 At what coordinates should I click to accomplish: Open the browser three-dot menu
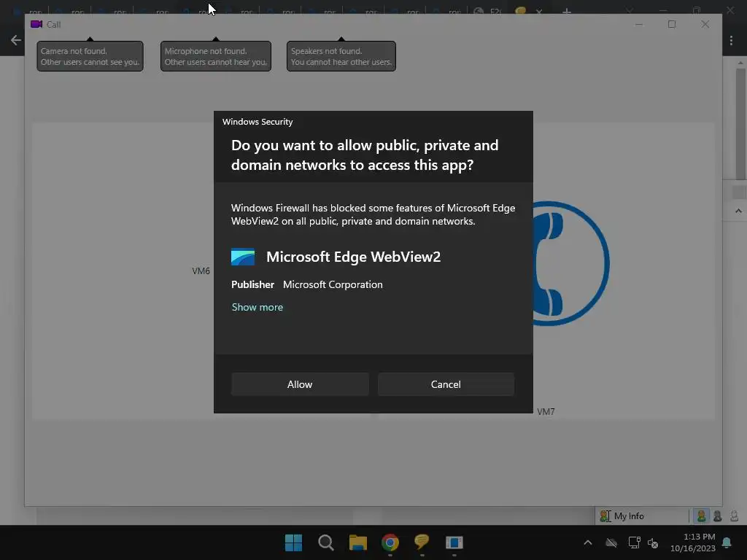[731, 41]
